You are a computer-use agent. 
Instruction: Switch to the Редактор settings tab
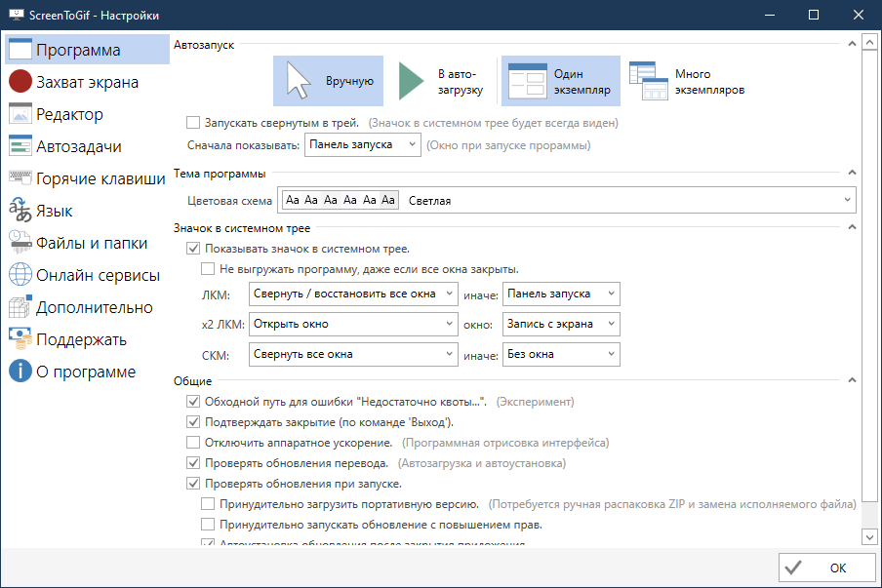tap(87, 113)
